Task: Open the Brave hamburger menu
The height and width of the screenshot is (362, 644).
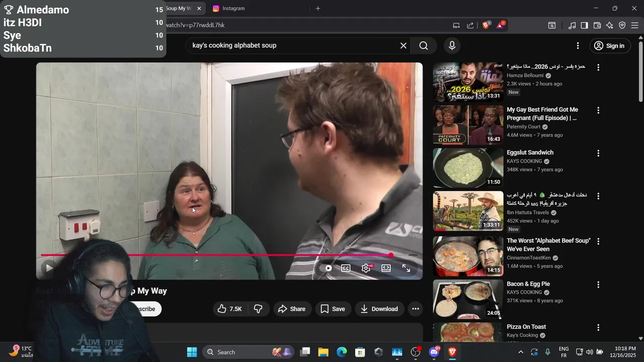Action: pos(634,25)
